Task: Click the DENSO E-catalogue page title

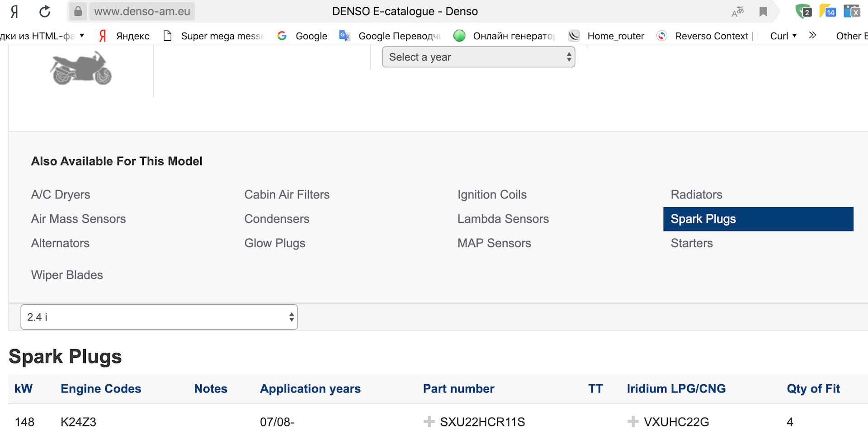Action: pyautogui.click(x=405, y=11)
